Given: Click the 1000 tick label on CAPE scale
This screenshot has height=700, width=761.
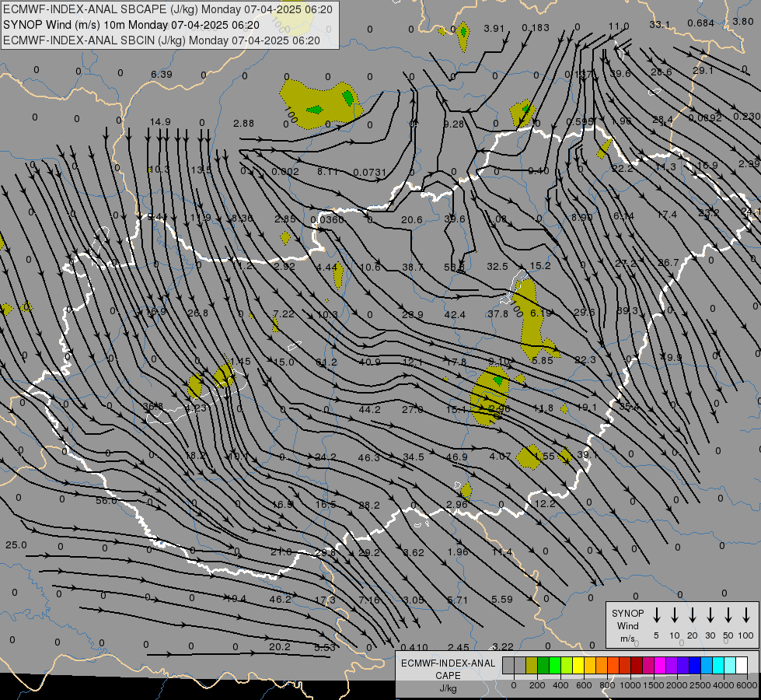Looking at the screenshot, I should [630, 685].
